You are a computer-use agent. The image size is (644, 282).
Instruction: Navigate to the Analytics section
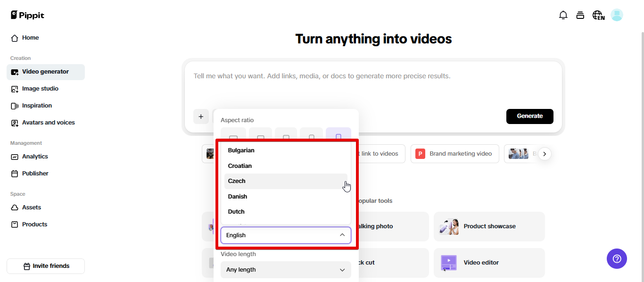pos(35,156)
